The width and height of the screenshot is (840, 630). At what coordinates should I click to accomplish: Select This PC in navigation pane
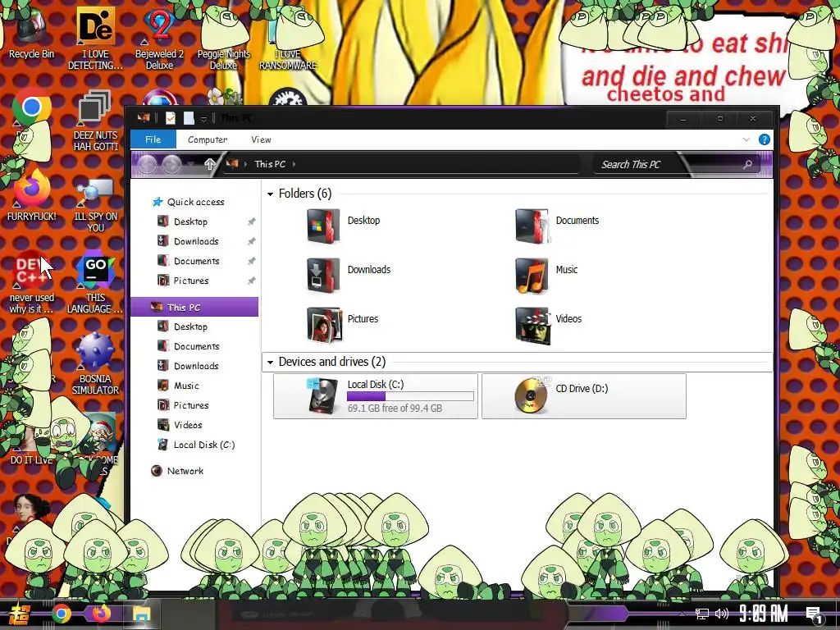coord(194,307)
